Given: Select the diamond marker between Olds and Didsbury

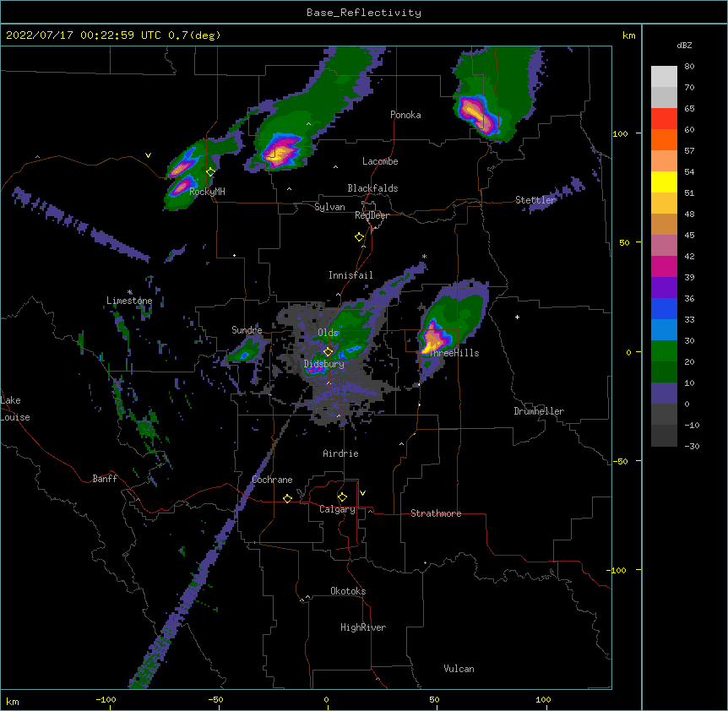Looking at the screenshot, I should click(x=328, y=351).
